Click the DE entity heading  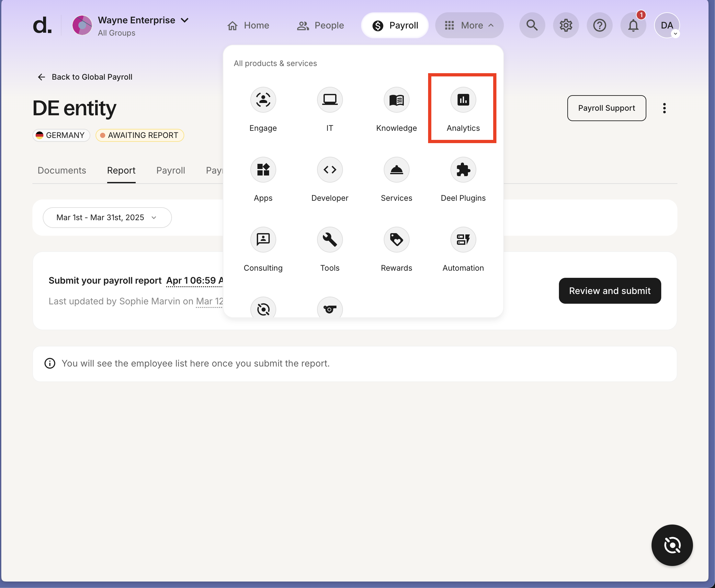74,108
